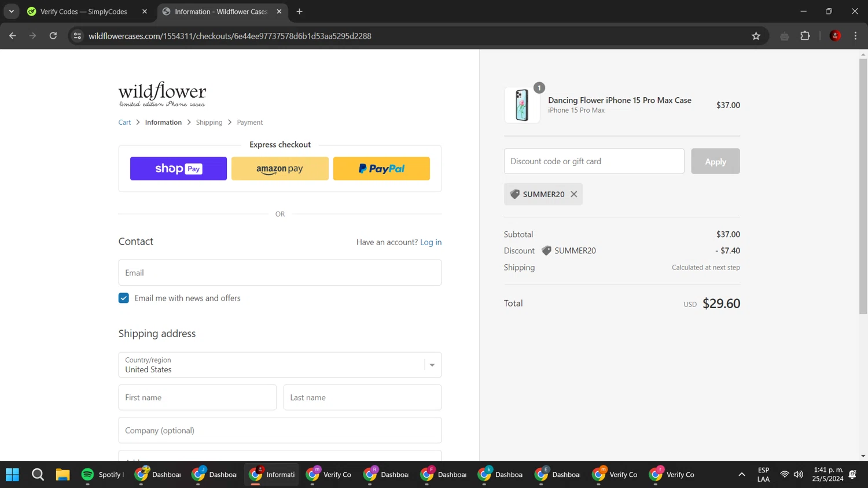Click into the Email field

[280, 272]
